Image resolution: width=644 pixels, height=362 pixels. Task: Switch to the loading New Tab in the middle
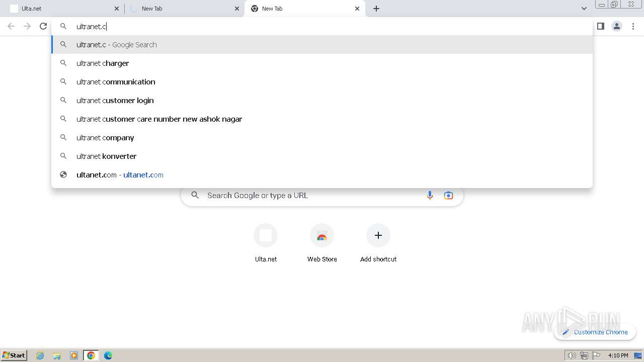tap(184, 9)
